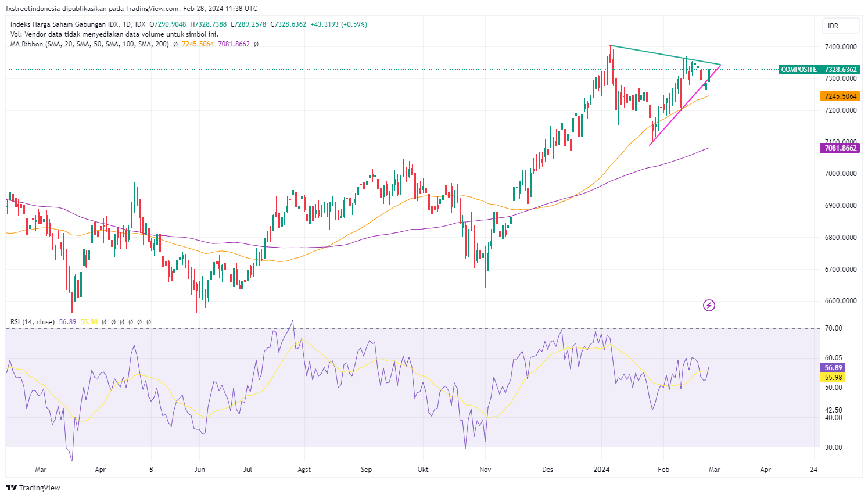The width and height of the screenshot is (868, 498).
Task: Click the 6600.0000 price axis label
Action: [x=841, y=301]
